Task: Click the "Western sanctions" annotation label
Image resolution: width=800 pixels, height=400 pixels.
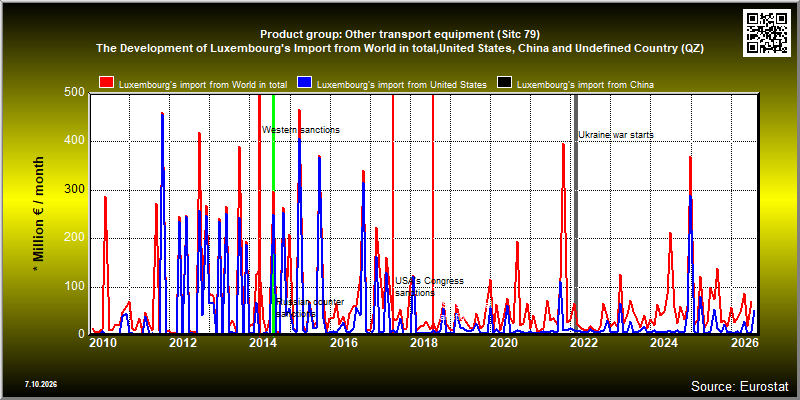Action: 301,130
